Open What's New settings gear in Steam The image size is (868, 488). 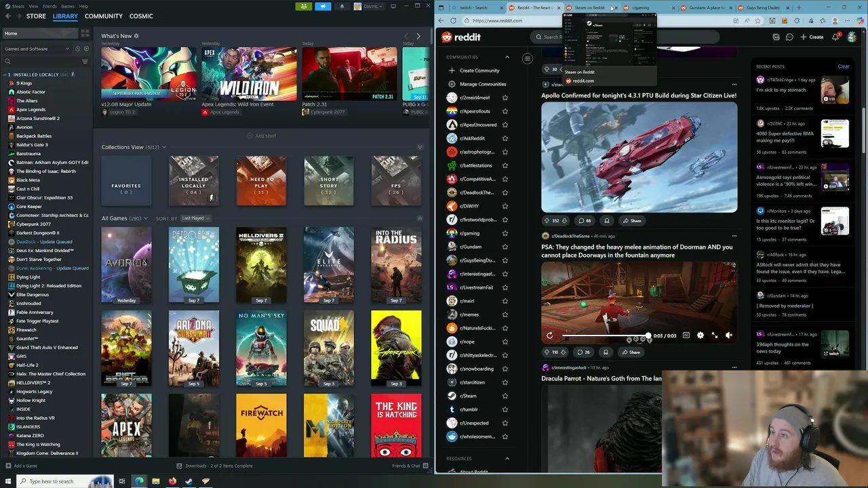click(x=136, y=36)
